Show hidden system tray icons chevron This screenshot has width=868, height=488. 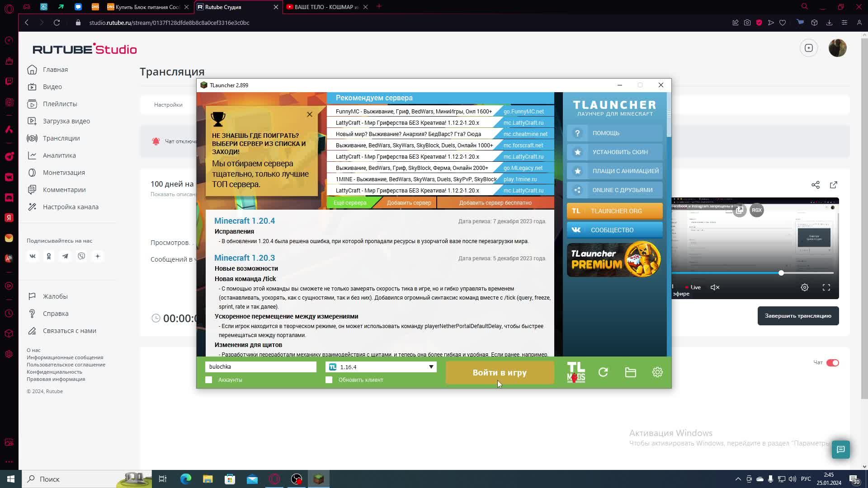tap(738, 479)
